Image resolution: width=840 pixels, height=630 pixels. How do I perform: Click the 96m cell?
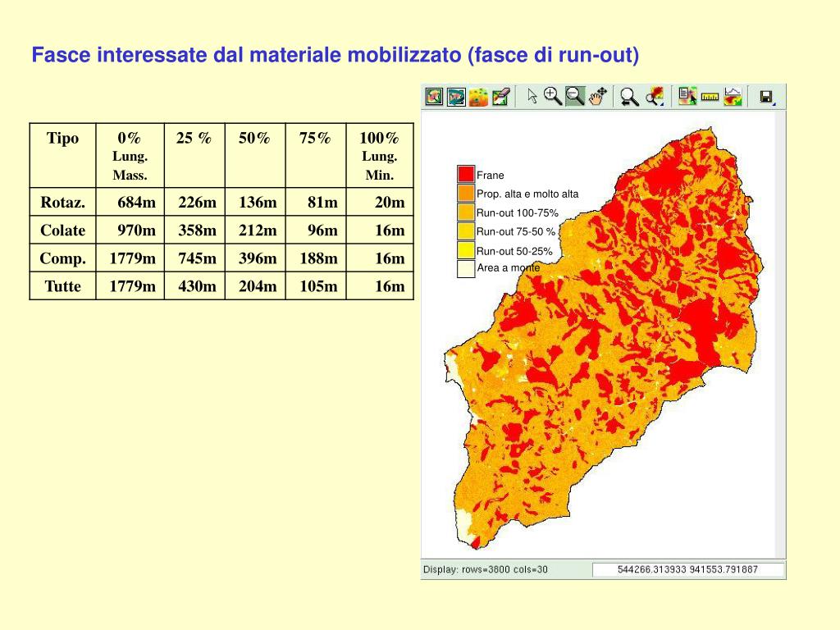pyautogui.click(x=316, y=231)
